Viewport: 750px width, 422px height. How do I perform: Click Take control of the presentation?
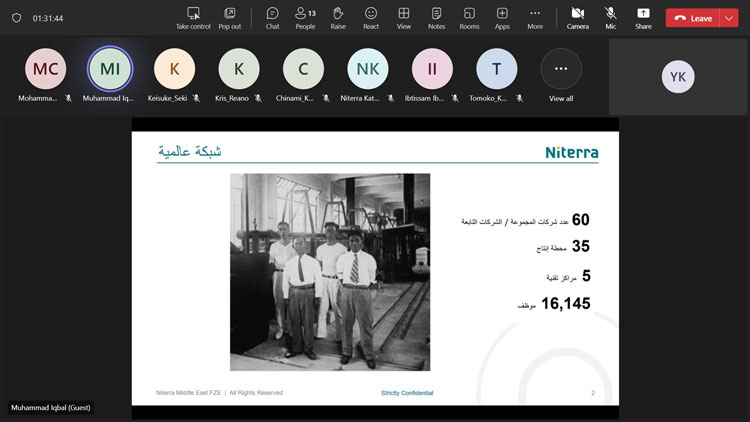coord(193,17)
